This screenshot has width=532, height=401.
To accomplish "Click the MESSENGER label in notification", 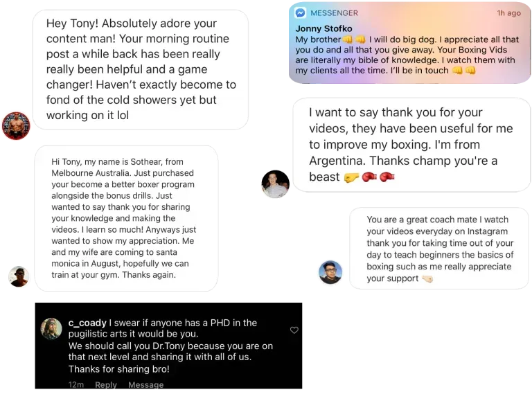I will pyautogui.click(x=334, y=13).
